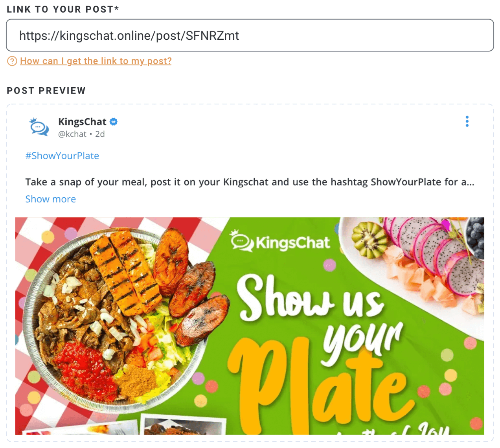500x448 pixels.
Task: Open the 'How can I get the link' help link
Action: click(96, 61)
